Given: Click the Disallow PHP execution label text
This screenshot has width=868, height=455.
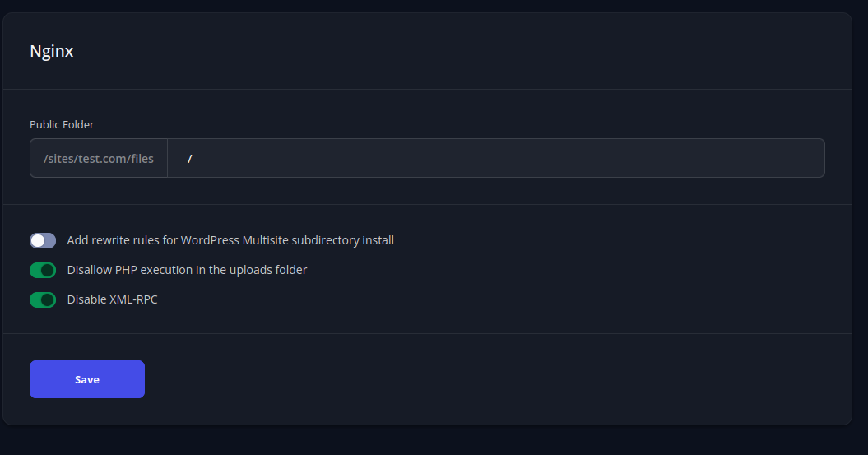Looking at the screenshot, I should [187, 270].
